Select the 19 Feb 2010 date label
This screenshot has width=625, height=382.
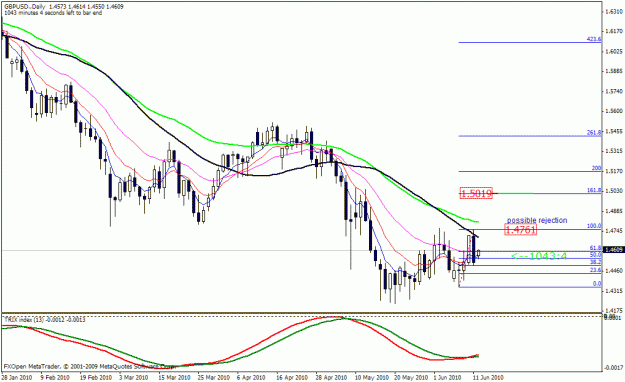(96, 377)
